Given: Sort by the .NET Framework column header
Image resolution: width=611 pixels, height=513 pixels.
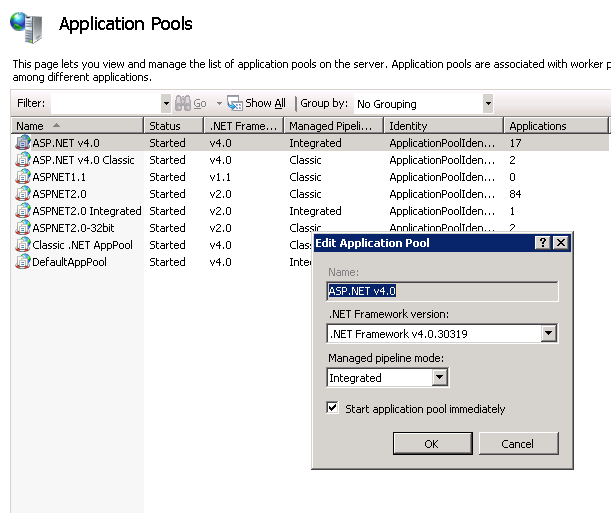Looking at the screenshot, I should coord(244,126).
